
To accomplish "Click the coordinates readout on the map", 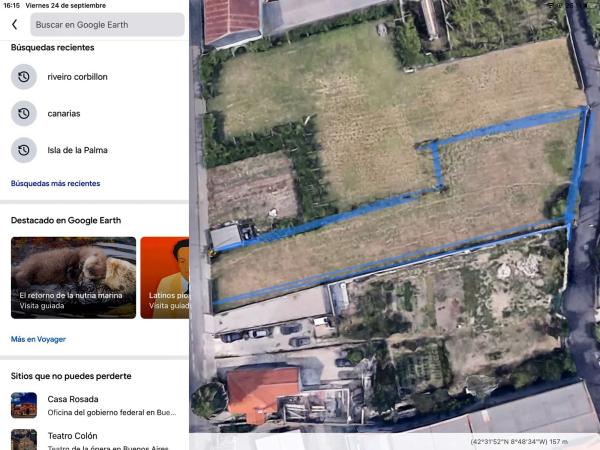I will coord(519,442).
